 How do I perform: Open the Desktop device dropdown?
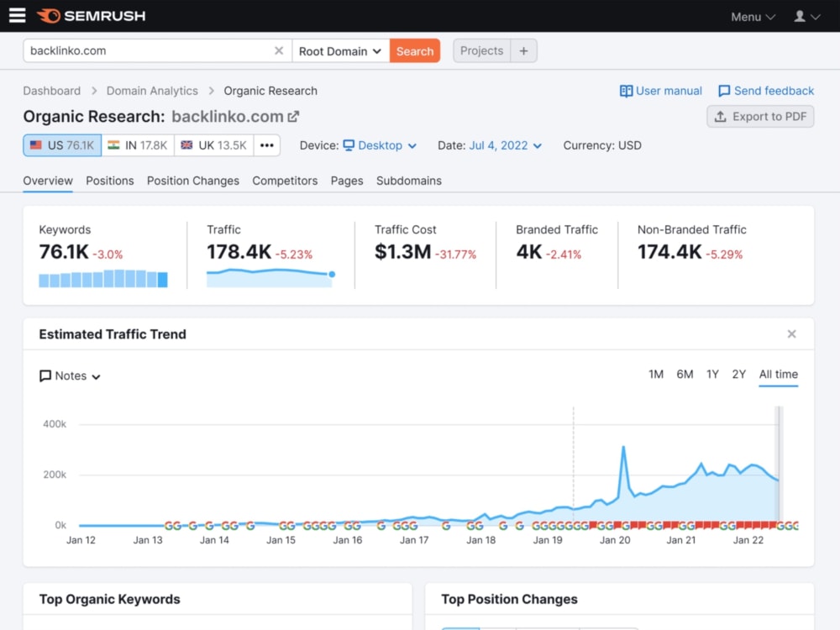point(380,145)
